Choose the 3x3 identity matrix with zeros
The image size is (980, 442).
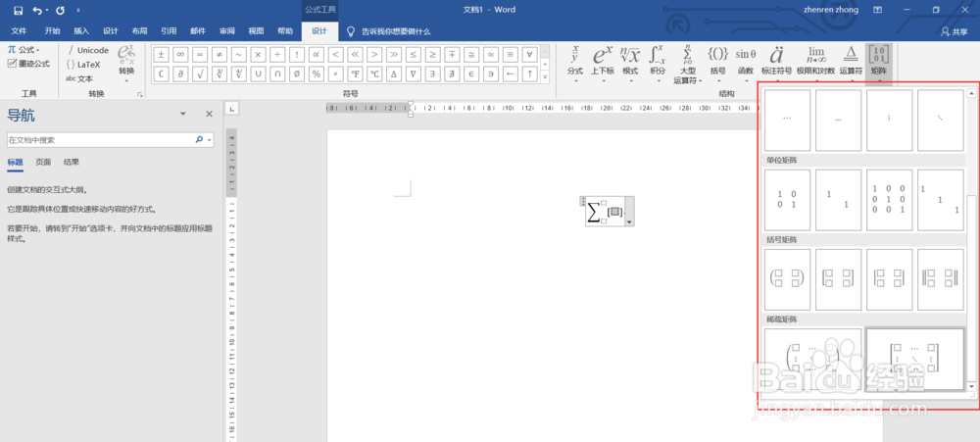[x=890, y=199]
